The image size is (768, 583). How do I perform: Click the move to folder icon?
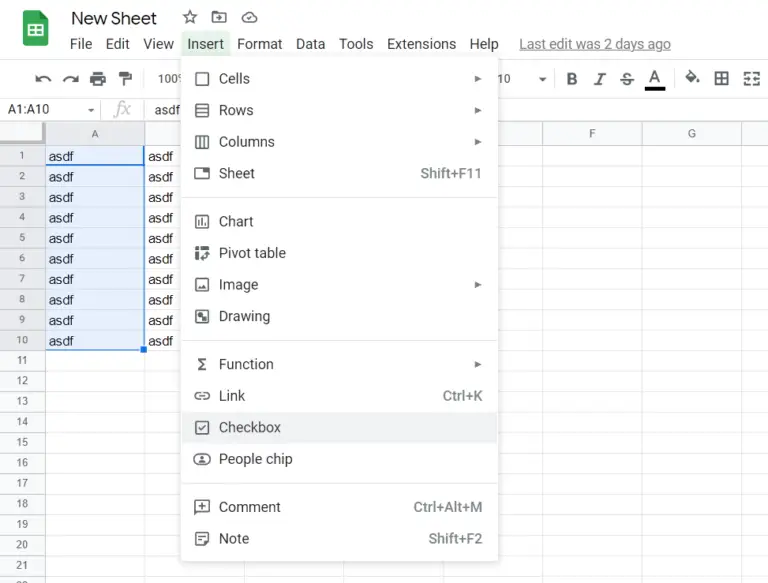(219, 18)
